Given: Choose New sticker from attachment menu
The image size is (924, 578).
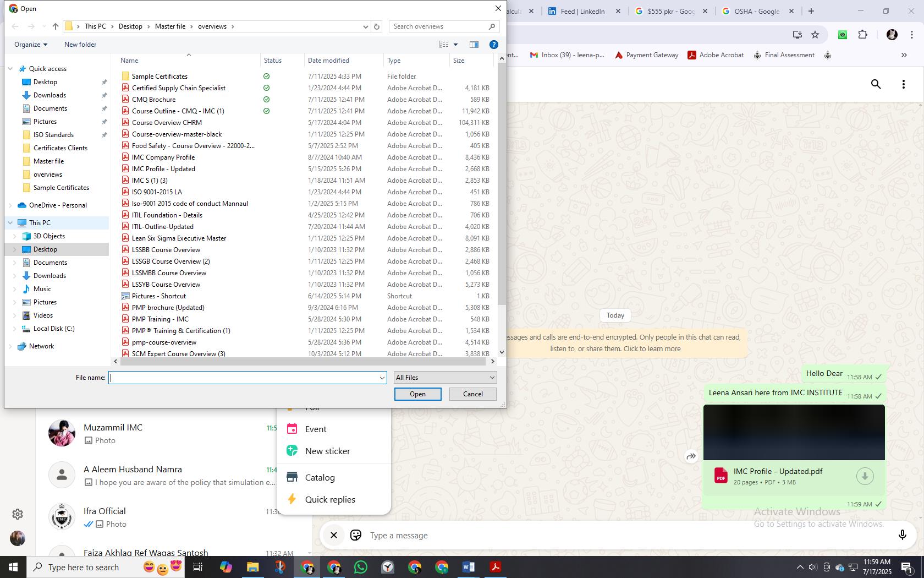Looking at the screenshot, I should pos(333,451).
